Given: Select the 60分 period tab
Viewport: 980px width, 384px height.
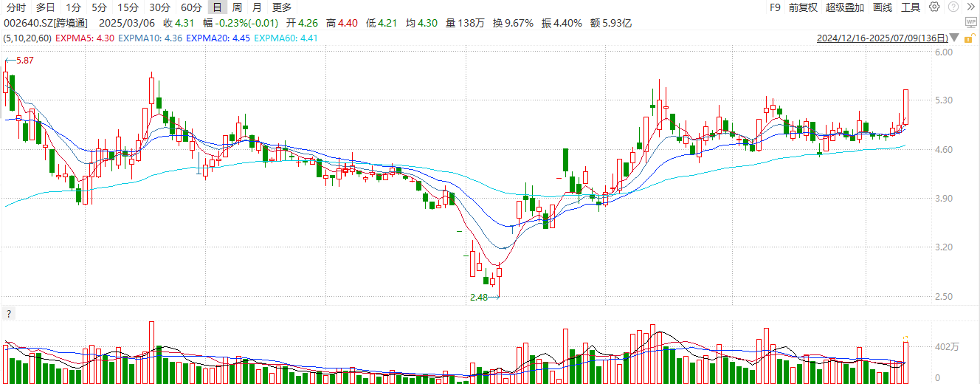Looking at the screenshot, I should pos(191,7).
